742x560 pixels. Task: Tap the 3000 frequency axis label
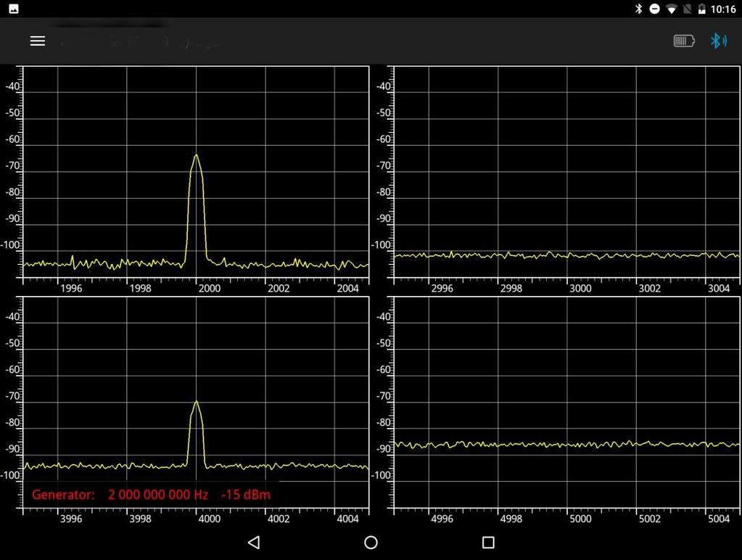[580, 288]
